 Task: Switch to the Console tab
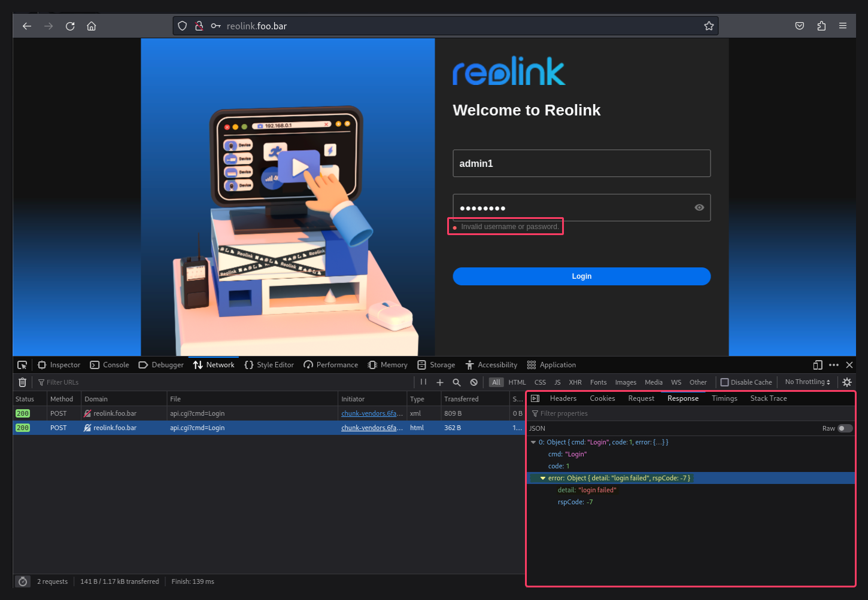pos(110,365)
